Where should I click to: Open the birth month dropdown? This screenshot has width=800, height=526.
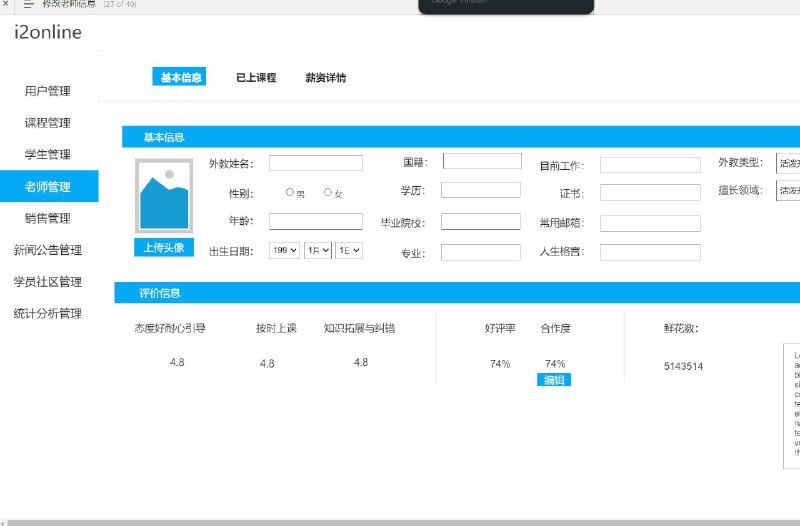(318, 250)
